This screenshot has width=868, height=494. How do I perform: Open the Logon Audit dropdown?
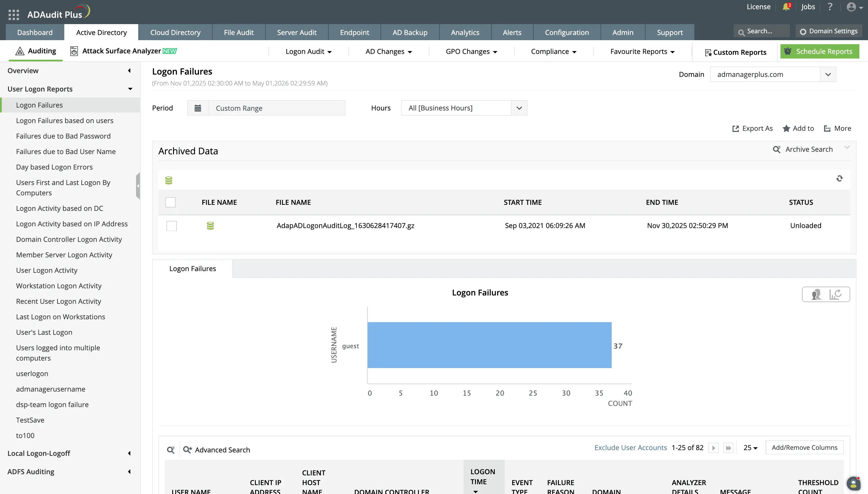(309, 52)
